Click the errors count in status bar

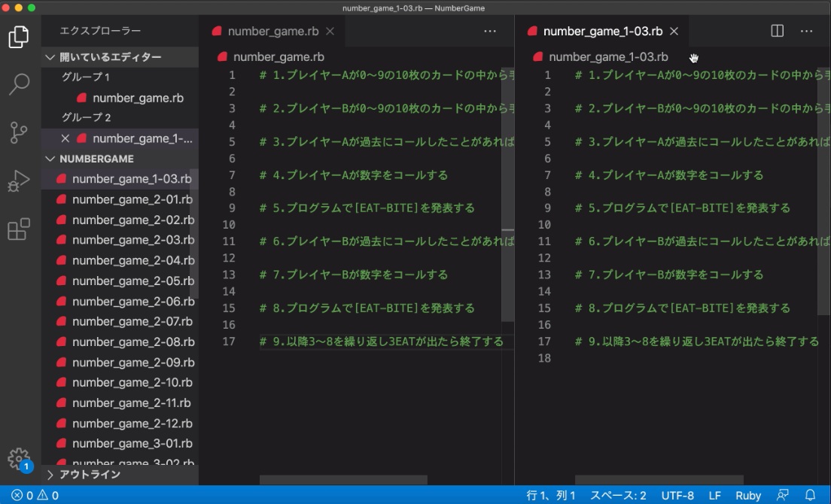23,496
